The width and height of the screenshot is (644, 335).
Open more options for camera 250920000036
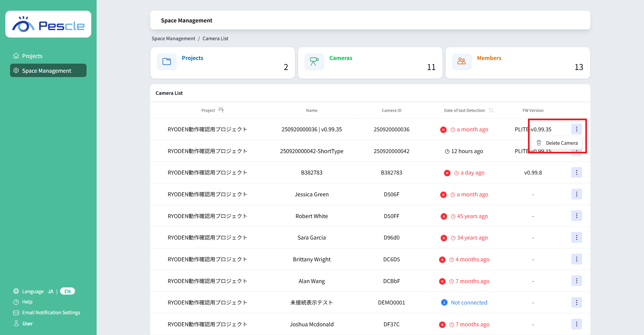pos(577,129)
